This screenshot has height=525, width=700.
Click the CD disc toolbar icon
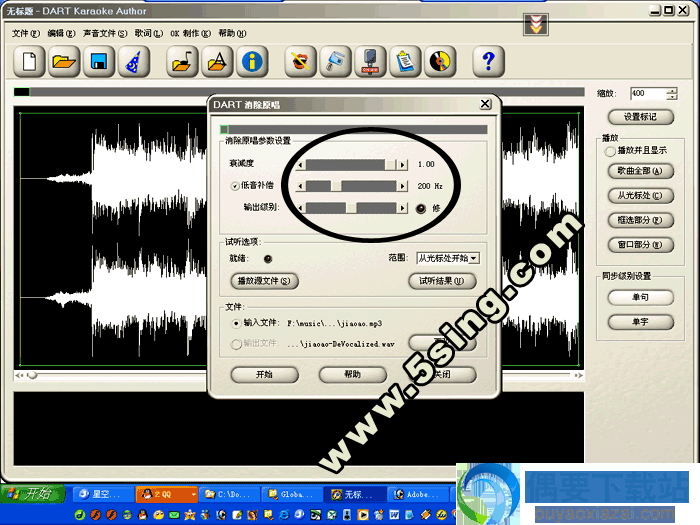click(x=440, y=61)
